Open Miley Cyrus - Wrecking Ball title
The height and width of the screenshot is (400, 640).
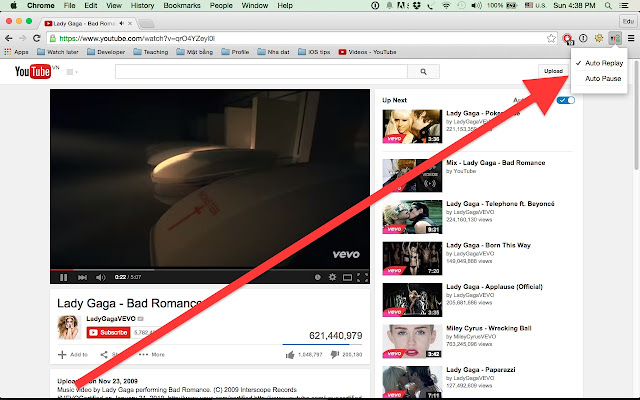489,328
